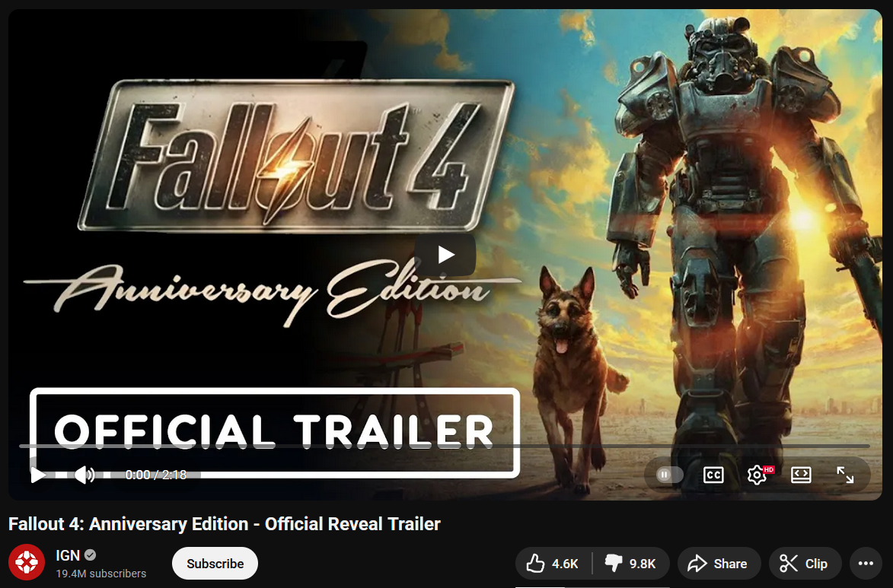Toggle the autoplay switch
Screen dimensions: 893x588
pos(669,475)
